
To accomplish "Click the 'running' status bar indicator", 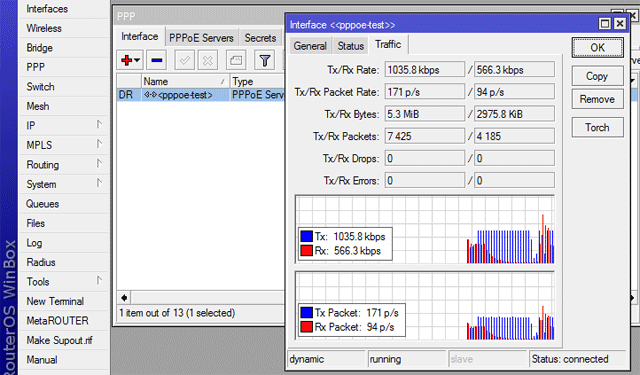I will 385,359.
